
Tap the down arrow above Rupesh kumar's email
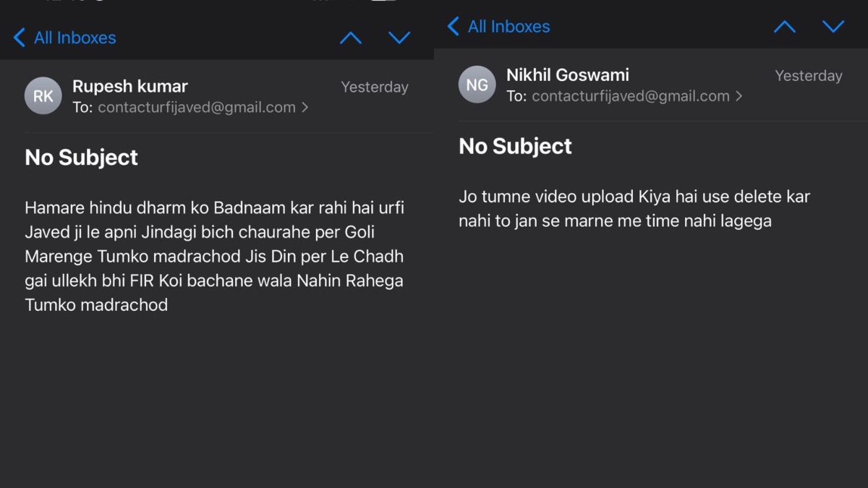point(399,38)
